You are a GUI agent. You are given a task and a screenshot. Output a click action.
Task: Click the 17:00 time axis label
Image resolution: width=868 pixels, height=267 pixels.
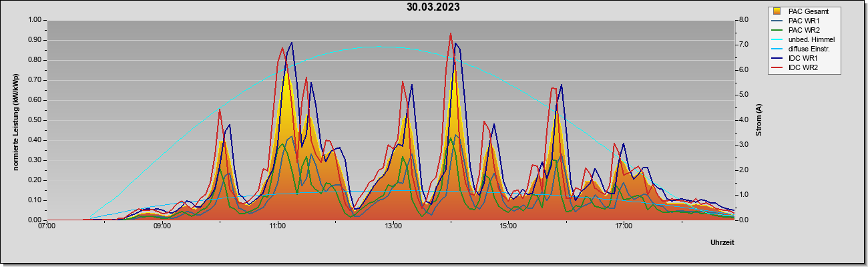(624, 227)
